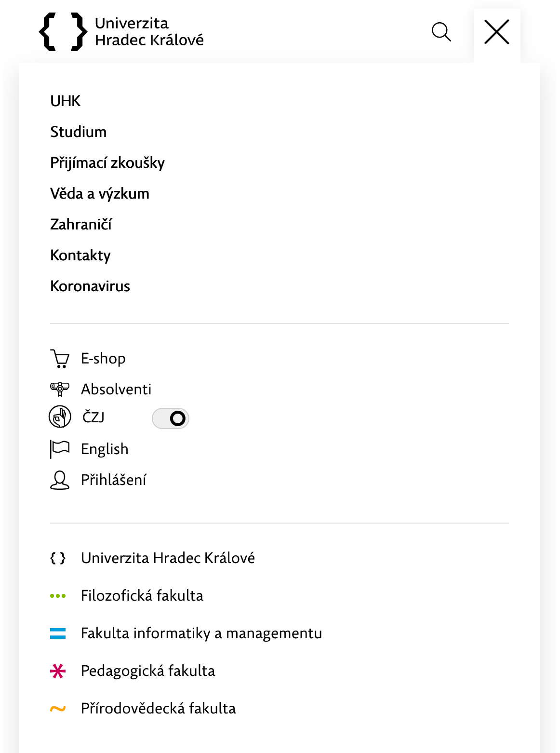560x753 pixels.
Task: Click the Přihlášení user silhouette icon
Action: click(x=60, y=480)
